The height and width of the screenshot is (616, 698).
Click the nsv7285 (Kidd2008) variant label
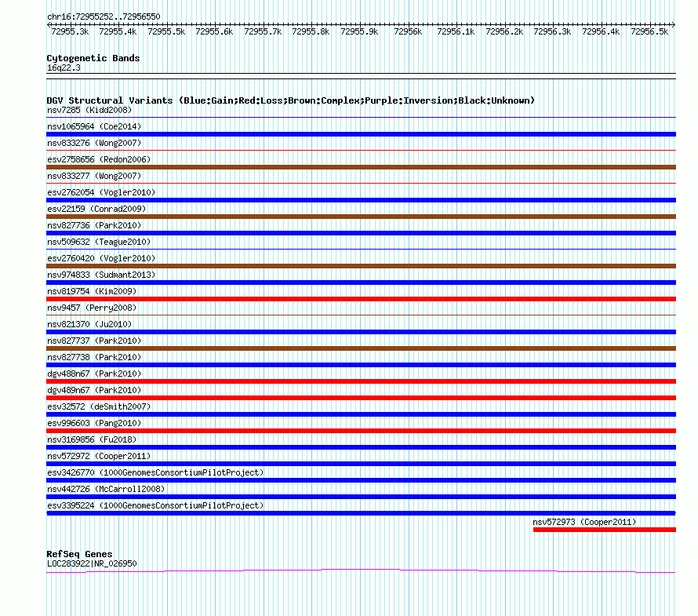tap(89, 110)
